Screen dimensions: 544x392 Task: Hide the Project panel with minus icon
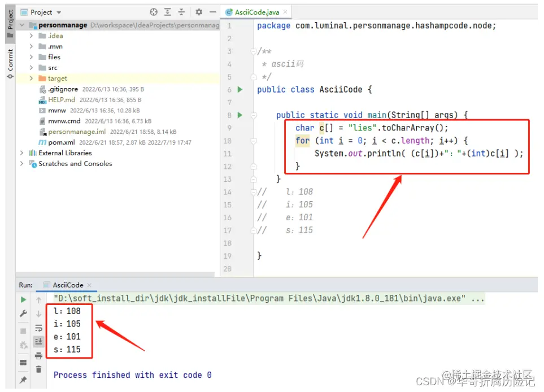[x=212, y=12]
